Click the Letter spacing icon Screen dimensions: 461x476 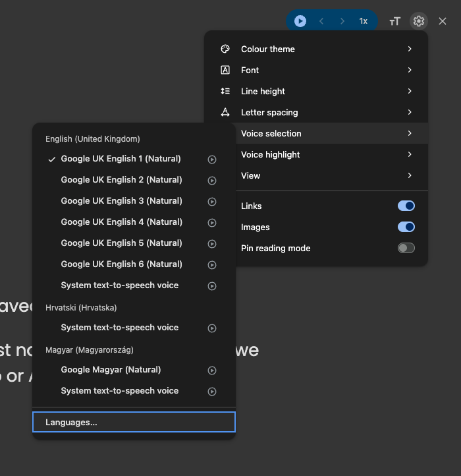click(225, 112)
